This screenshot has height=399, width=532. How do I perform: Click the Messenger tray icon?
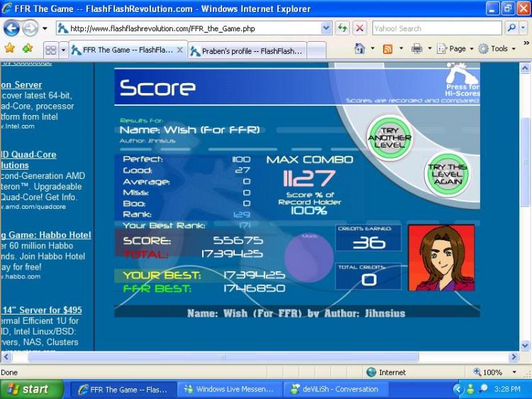(470, 389)
